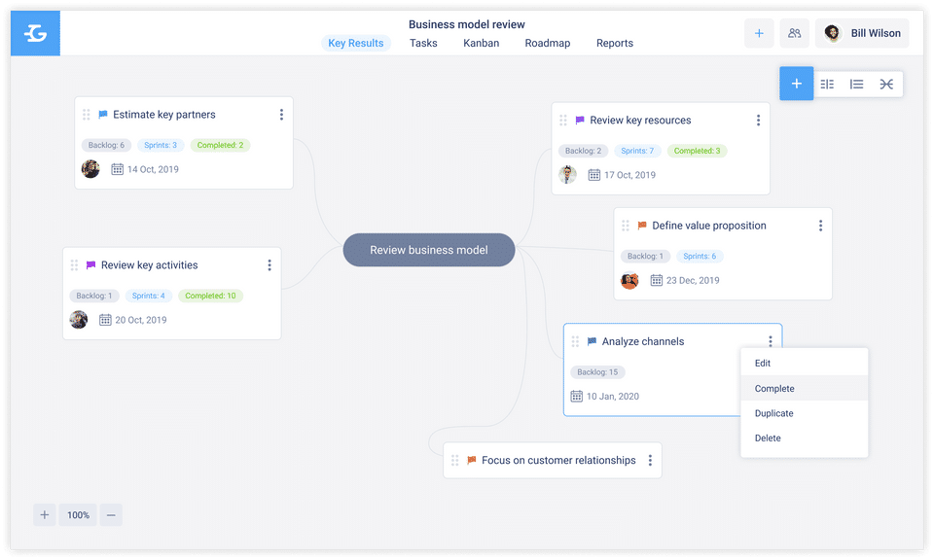
Task: Click the calendar icon on Analyze channels
Action: tap(577, 397)
